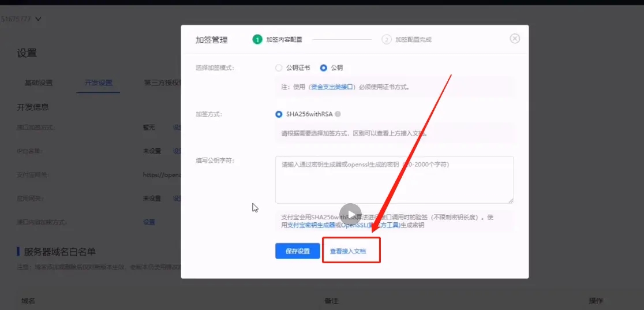
Task: Click 设置 link for 接口内容加密方式
Action: (149, 222)
